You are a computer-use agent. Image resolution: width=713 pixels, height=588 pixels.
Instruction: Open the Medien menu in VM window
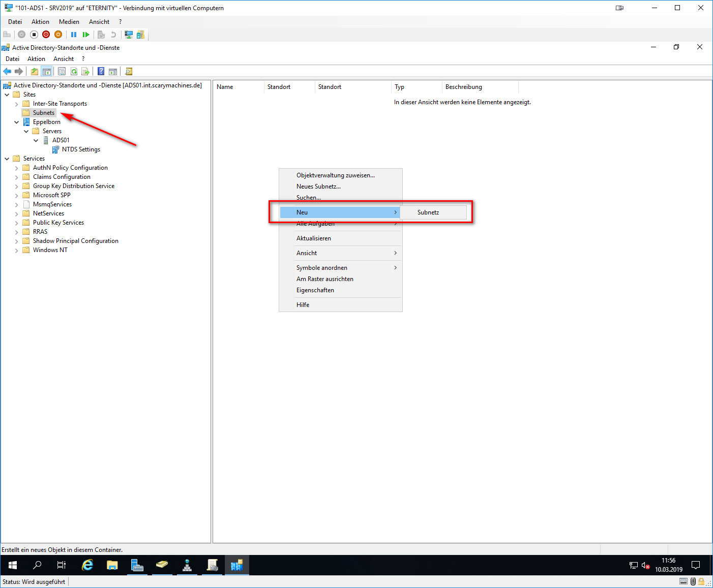(x=69, y=22)
